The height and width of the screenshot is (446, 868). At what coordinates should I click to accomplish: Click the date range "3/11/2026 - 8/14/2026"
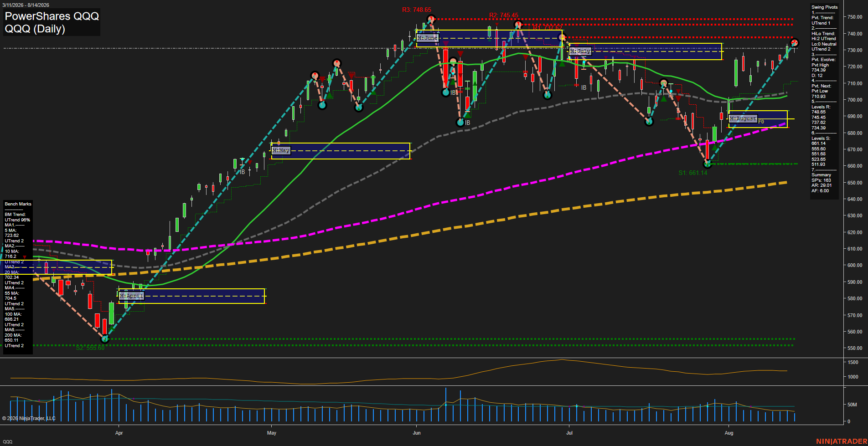tap(25, 5)
